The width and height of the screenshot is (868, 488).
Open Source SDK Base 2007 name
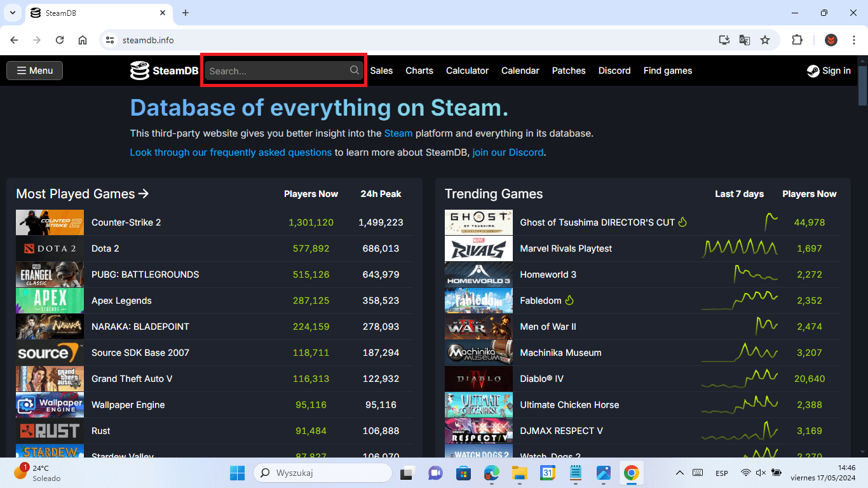pos(140,353)
